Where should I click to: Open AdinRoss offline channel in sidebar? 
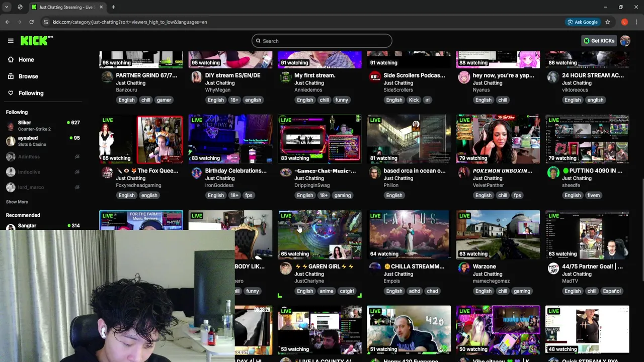43,157
